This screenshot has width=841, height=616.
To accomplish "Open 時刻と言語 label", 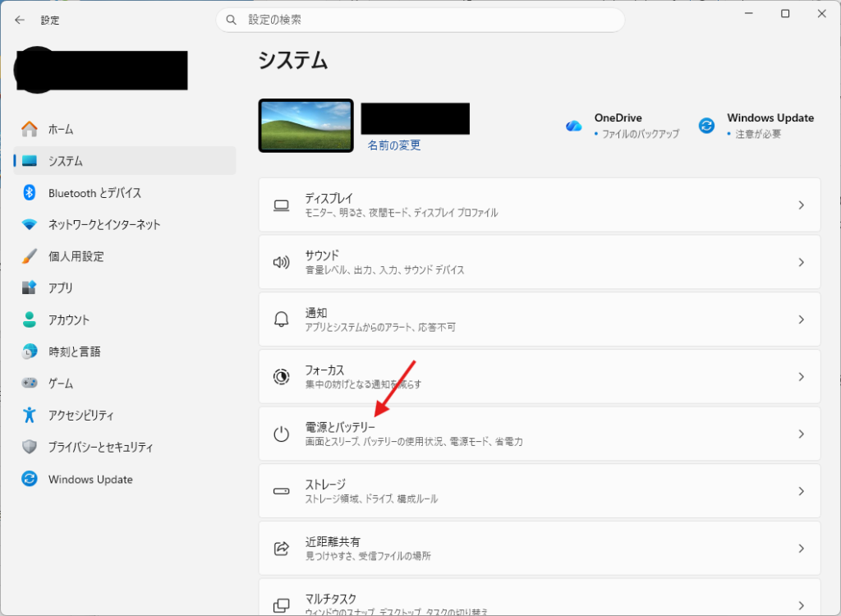I will pos(75,352).
